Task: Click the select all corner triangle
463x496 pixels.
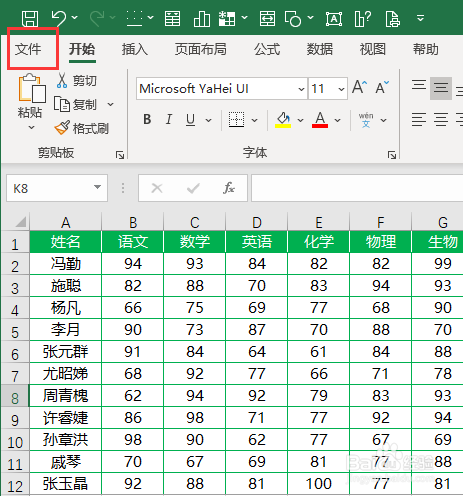Action: [20, 222]
